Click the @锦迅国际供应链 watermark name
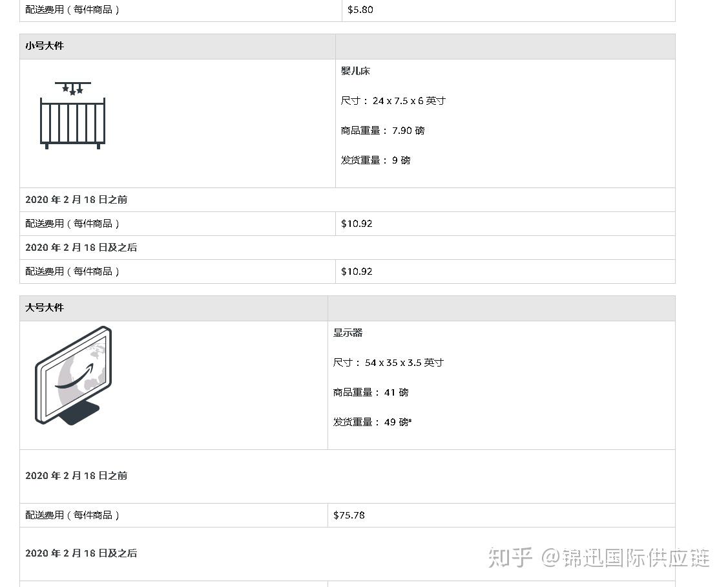The width and height of the screenshot is (728, 587). coord(625,557)
